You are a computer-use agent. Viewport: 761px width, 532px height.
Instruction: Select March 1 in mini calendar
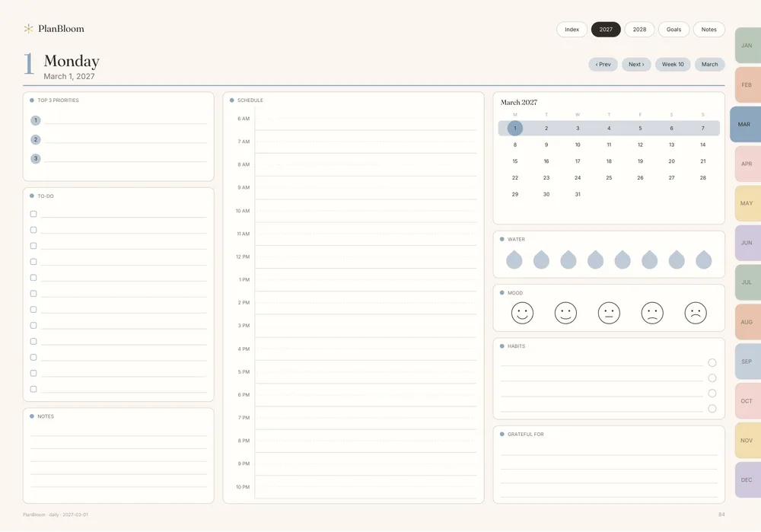(515, 128)
